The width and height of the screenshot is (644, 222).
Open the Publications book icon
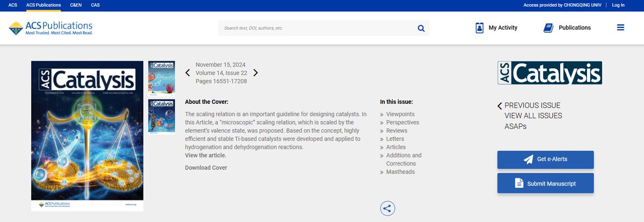pos(548,28)
